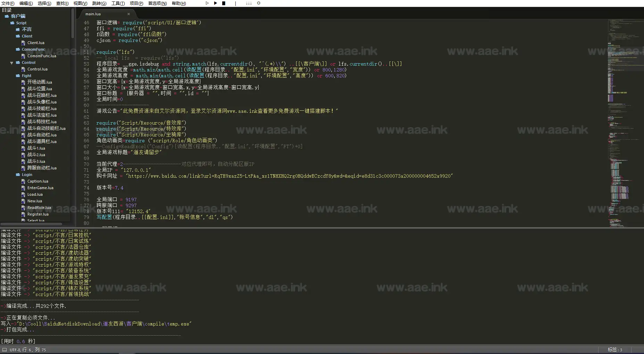Open 战斗头像栏.lua in the tree
Viewport: 644px width, 354px height.
(x=42, y=102)
